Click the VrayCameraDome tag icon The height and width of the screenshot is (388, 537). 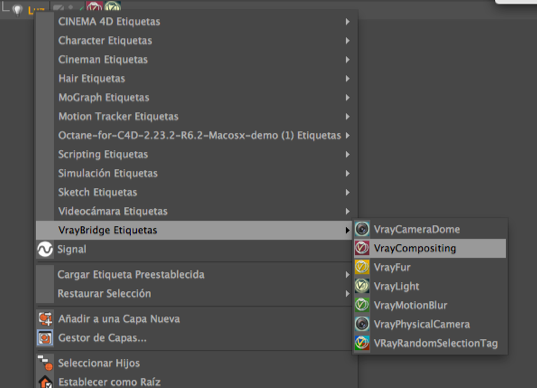tap(362, 229)
